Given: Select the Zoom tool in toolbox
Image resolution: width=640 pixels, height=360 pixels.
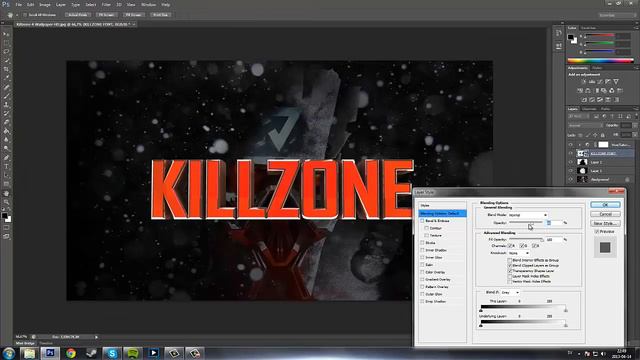Looking at the screenshot, I should (6, 202).
